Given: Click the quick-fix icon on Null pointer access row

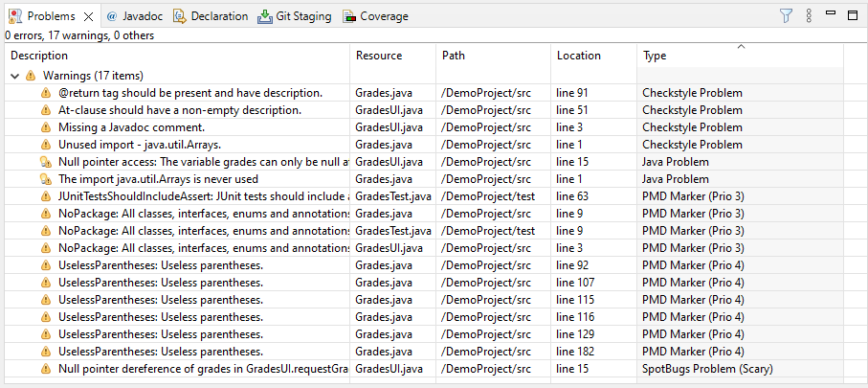Looking at the screenshot, I should (x=46, y=162).
